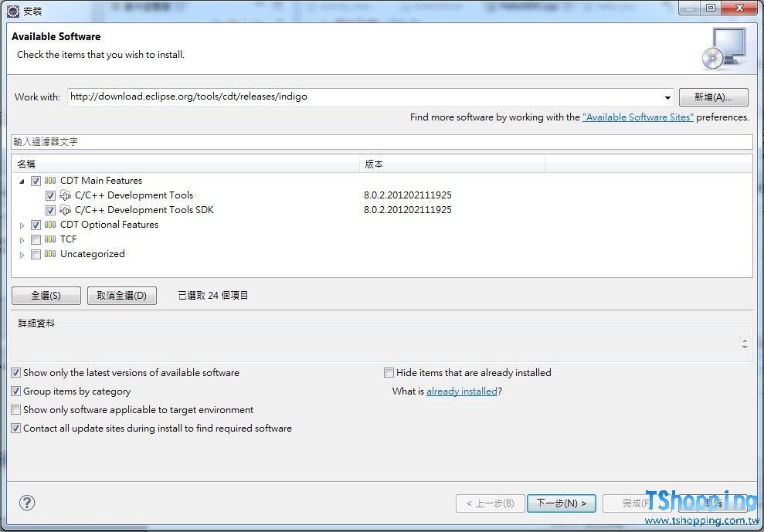Click the 取消全選(D) deselect all button

(x=122, y=295)
